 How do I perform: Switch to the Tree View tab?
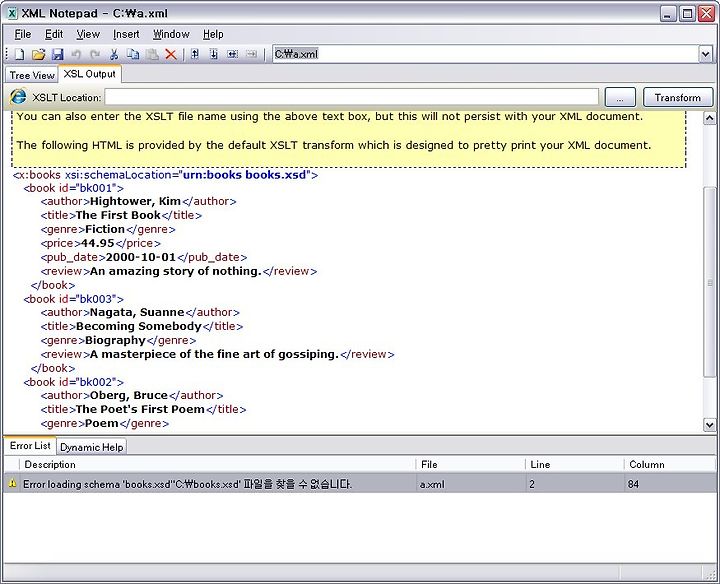[32, 75]
